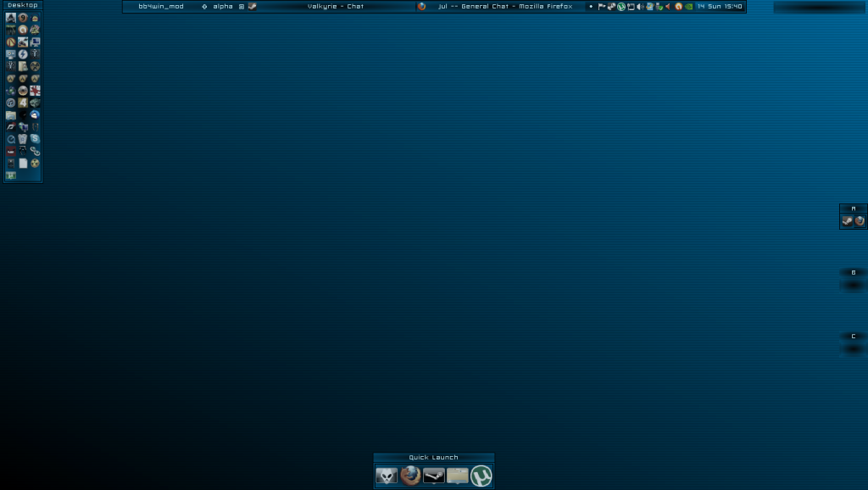The image size is (868, 490).
Task: Click workspace arrow left of alpha
Action: 204,7
